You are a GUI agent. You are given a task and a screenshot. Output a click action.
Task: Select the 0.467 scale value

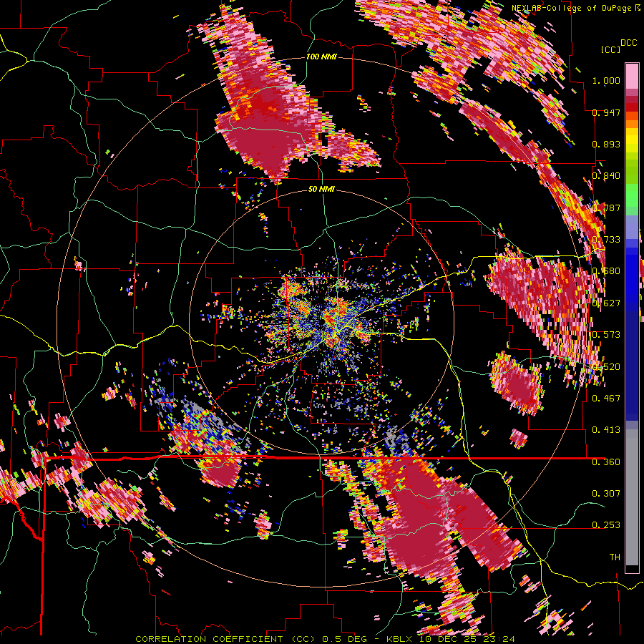pos(606,398)
